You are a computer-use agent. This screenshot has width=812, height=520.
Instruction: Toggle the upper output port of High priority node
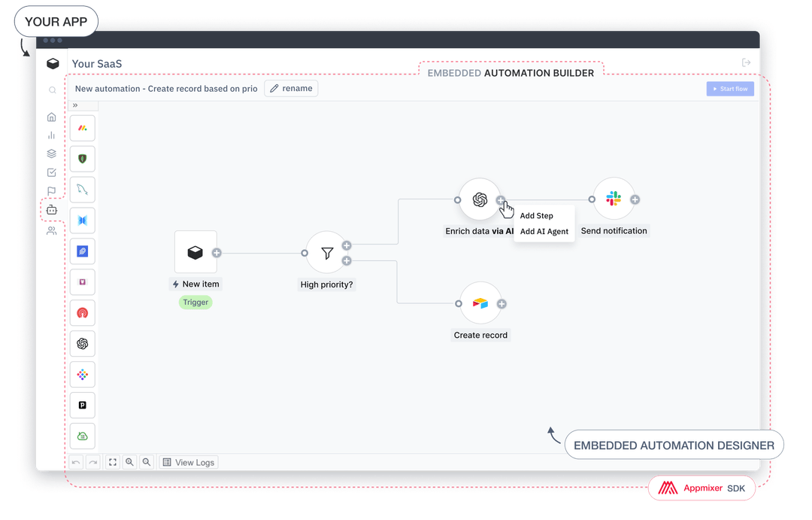tap(347, 245)
